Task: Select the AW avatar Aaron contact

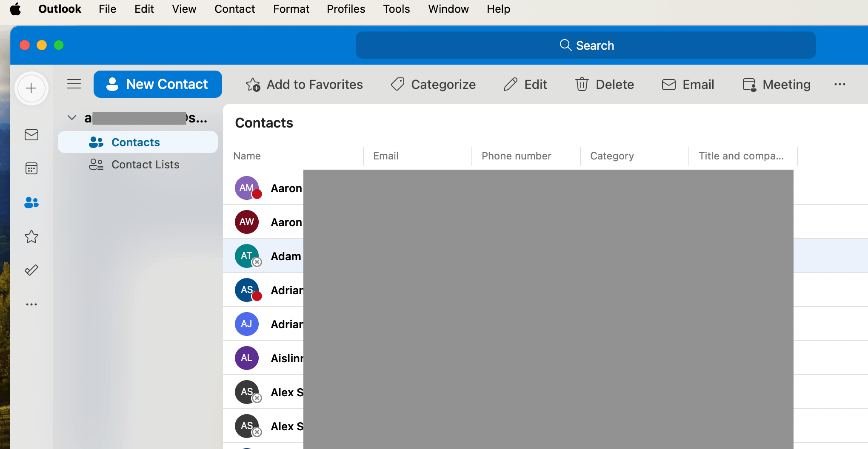Action: coord(247,222)
